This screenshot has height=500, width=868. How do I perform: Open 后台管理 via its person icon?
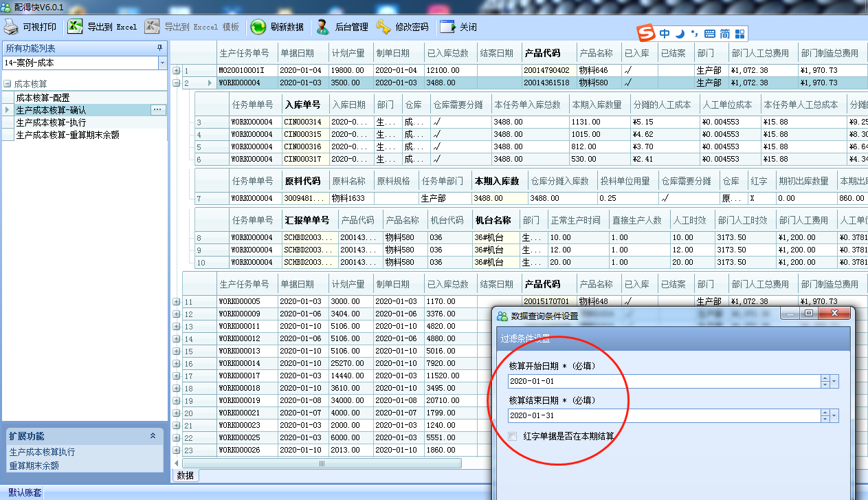coord(322,27)
